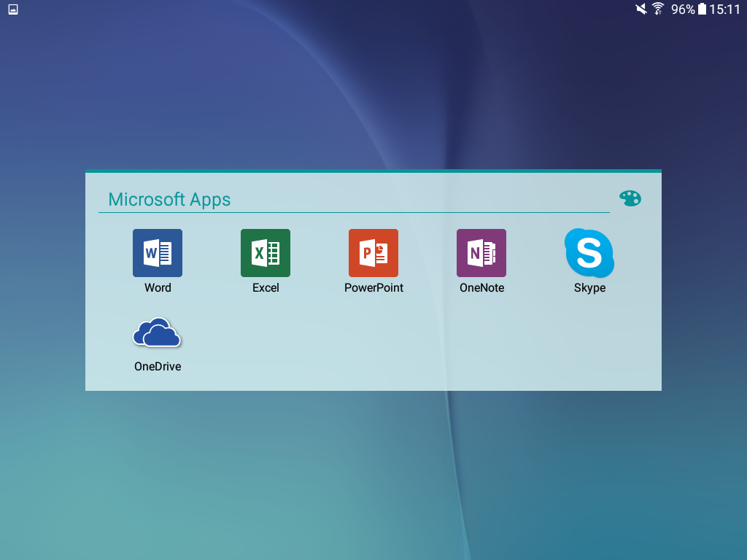Tap the screenshot notification icon in status bar
The image size is (747, 560).
[13, 9]
